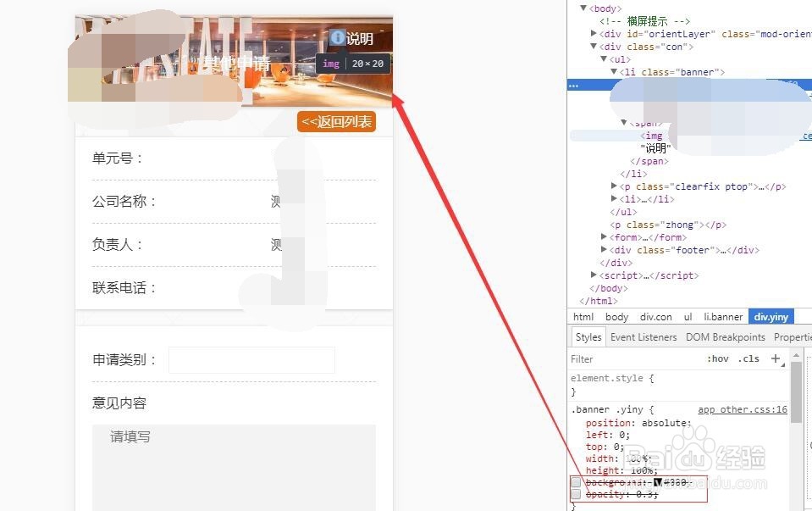
Task: Select div.con in the breadcrumb bar
Action: [x=655, y=317]
